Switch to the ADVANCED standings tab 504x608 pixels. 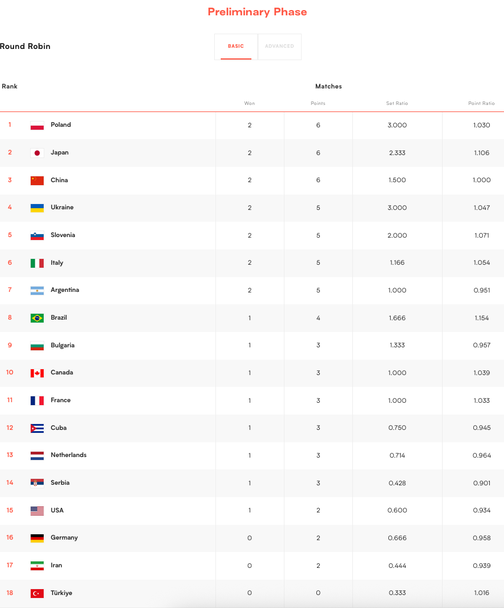(280, 47)
